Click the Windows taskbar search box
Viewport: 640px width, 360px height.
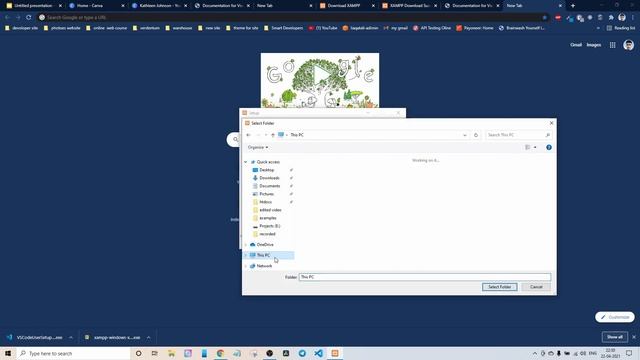click(74, 353)
